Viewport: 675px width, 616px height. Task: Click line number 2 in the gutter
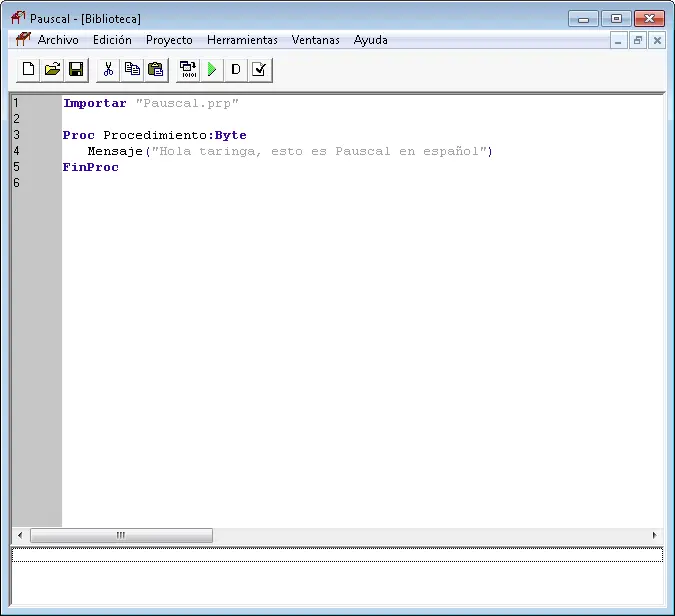[16, 119]
